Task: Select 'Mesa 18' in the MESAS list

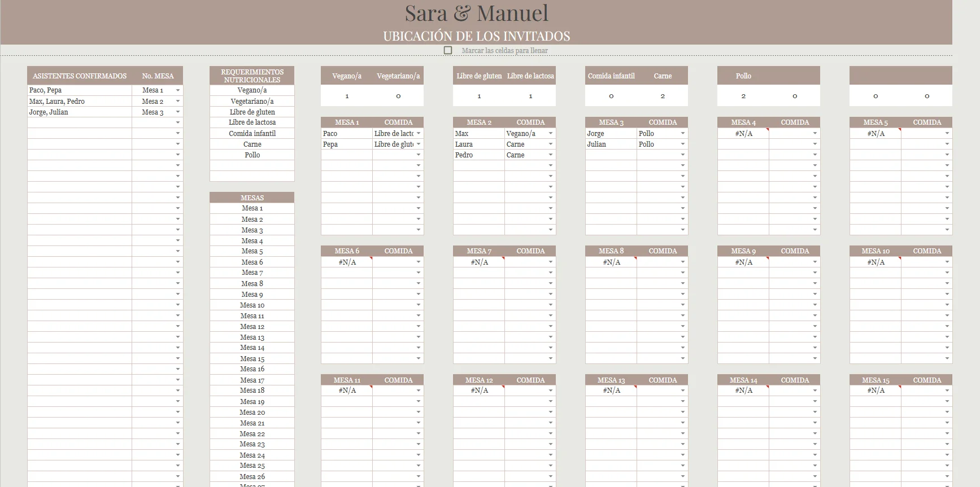Action: (252, 391)
